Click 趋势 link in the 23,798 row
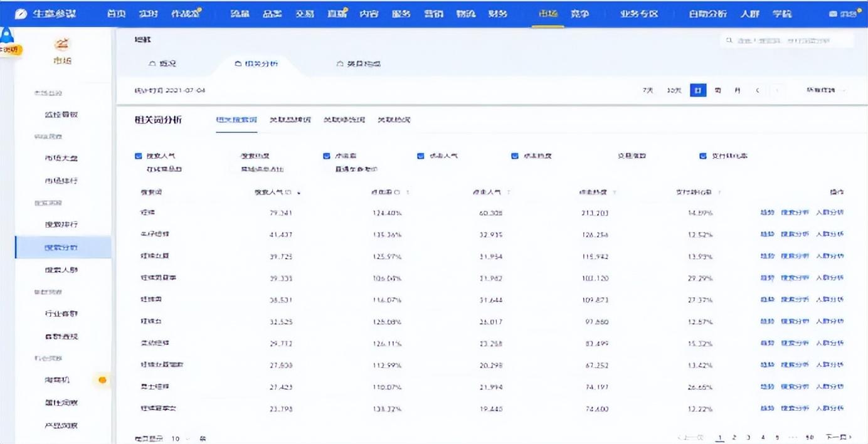Image resolution: width=868 pixels, height=444 pixels. [767, 408]
